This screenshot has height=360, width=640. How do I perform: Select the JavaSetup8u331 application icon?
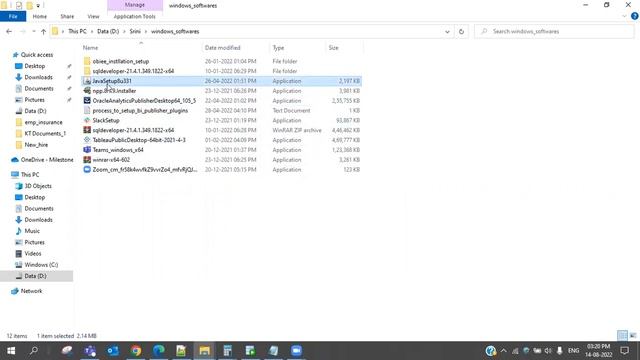pyautogui.click(x=87, y=81)
